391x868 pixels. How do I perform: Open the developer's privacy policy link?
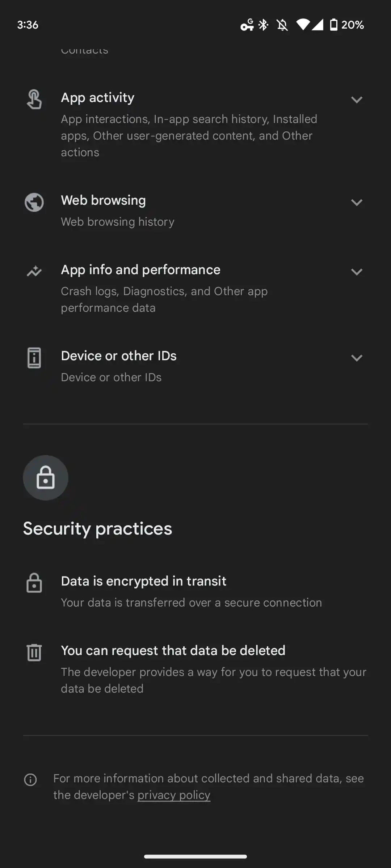[x=174, y=795]
